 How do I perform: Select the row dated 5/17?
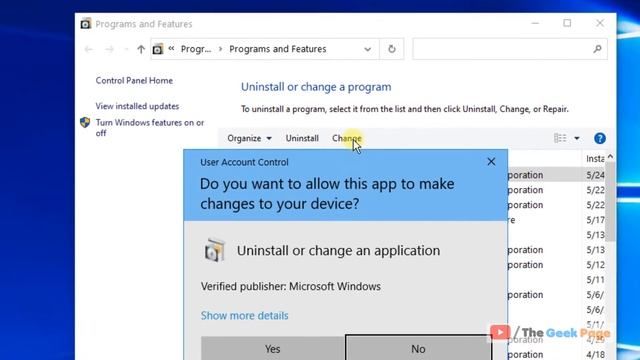click(556, 220)
